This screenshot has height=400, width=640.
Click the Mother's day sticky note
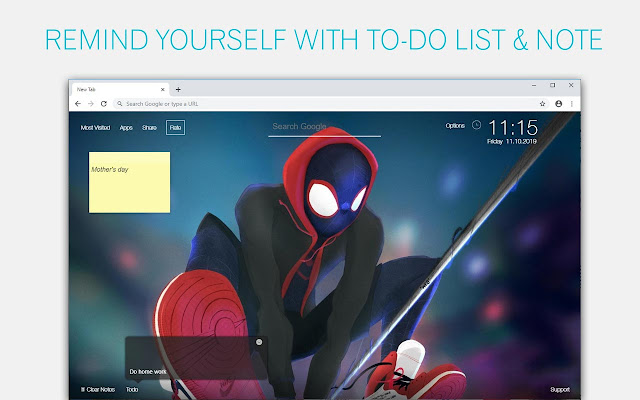[129, 182]
